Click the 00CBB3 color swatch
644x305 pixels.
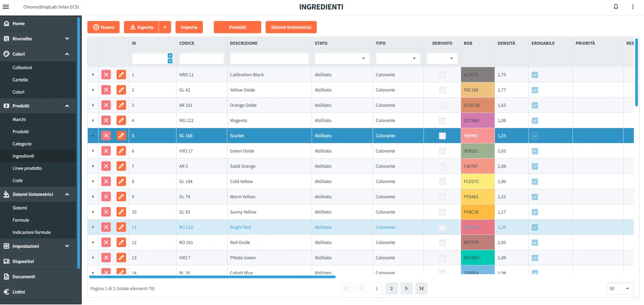click(478, 257)
